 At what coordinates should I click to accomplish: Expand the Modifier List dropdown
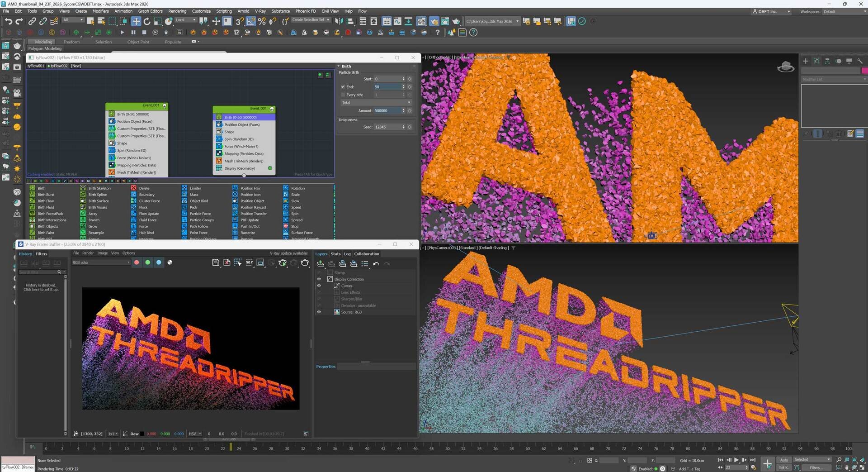click(834, 79)
